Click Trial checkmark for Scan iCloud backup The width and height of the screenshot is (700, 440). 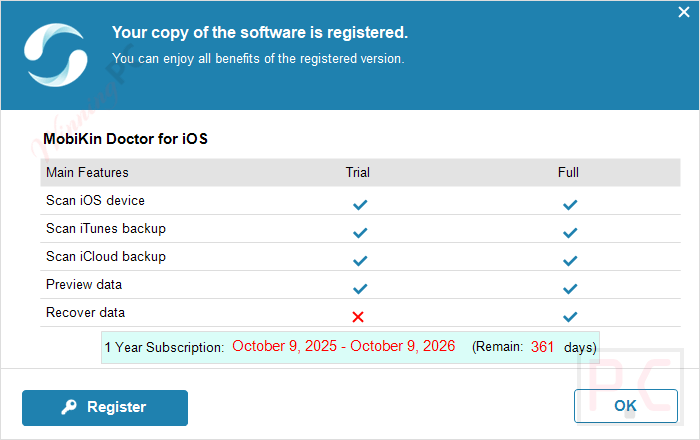click(360, 261)
